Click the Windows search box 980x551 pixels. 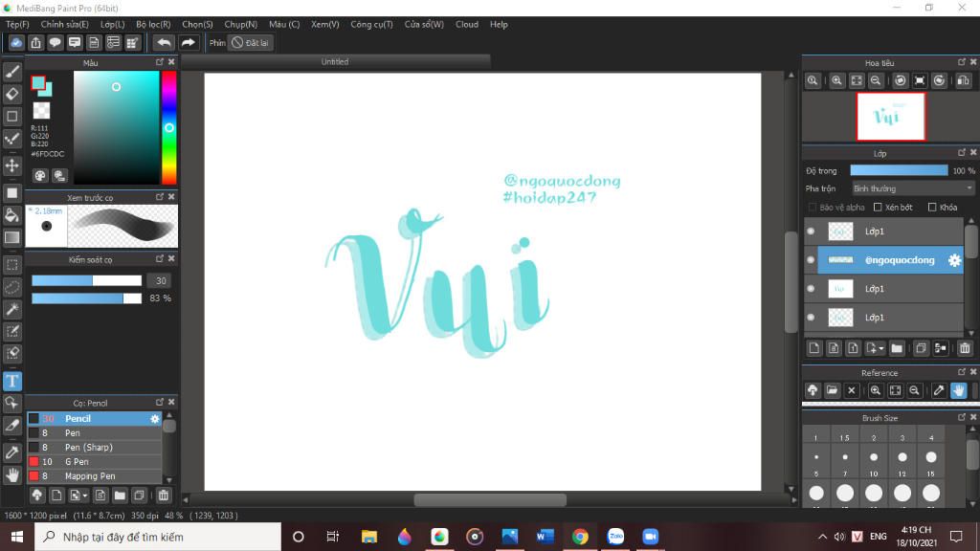[158, 537]
